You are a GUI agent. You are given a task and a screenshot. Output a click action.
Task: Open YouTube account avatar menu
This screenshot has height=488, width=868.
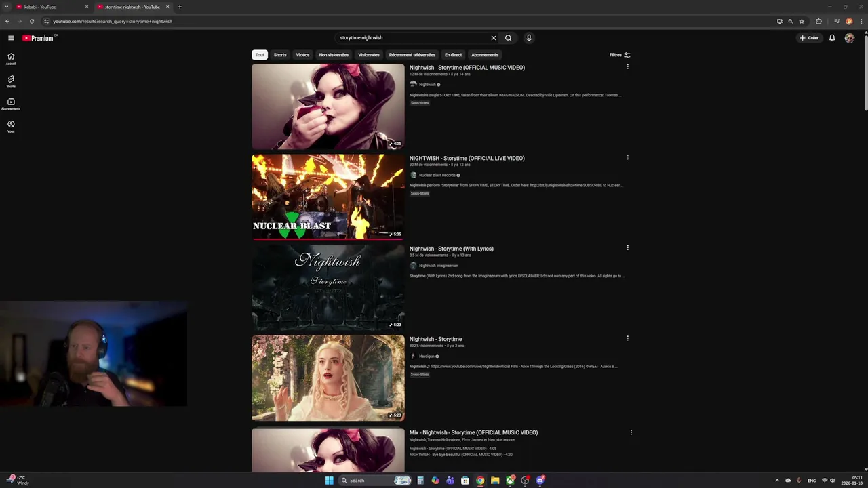(x=849, y=38)
